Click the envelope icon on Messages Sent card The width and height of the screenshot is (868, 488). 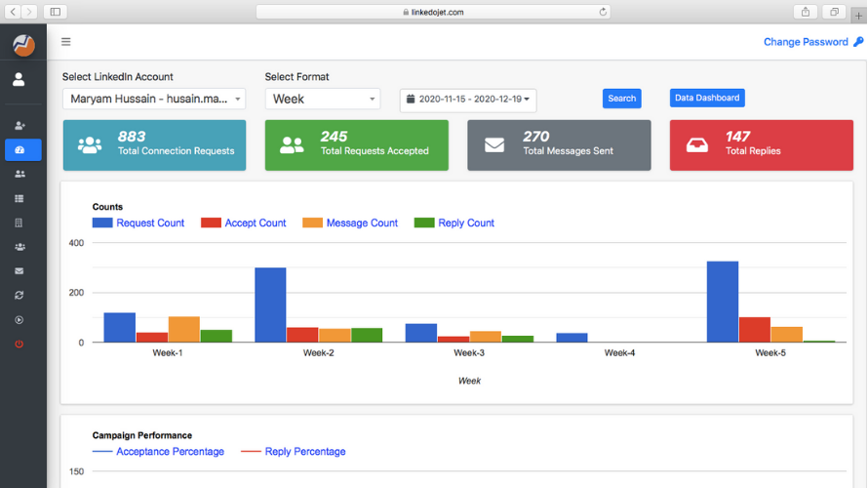[494, 145]
